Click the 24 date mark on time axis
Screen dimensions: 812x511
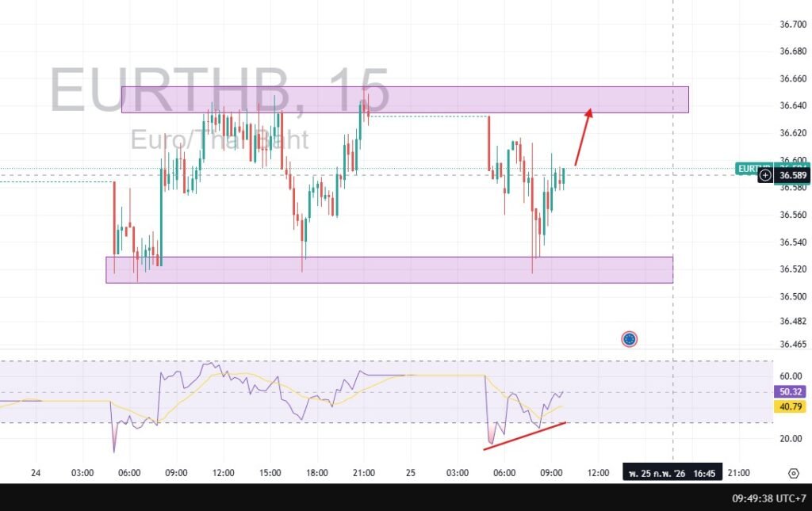pos(36,473)
